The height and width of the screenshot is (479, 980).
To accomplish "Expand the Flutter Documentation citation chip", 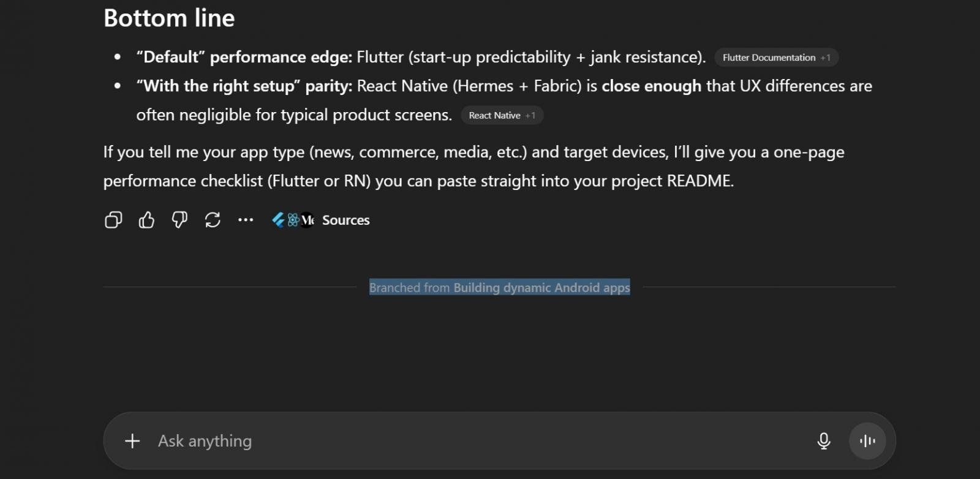I will [769, 57].
